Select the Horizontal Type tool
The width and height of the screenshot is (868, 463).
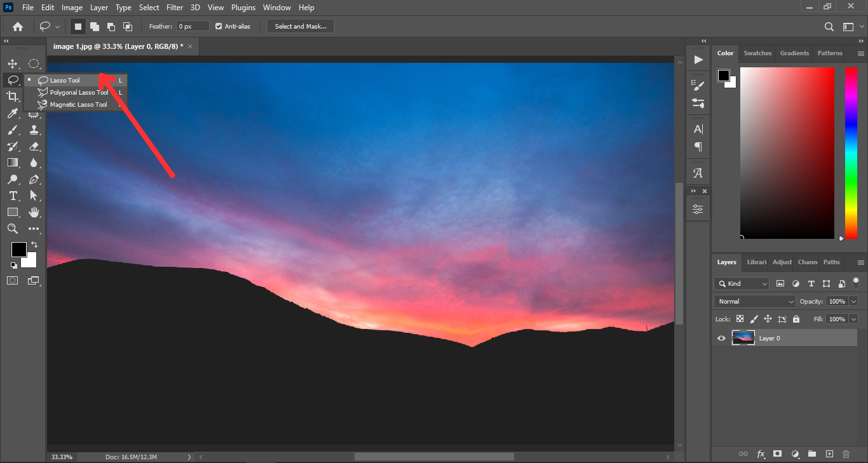[x=12, y=196]
